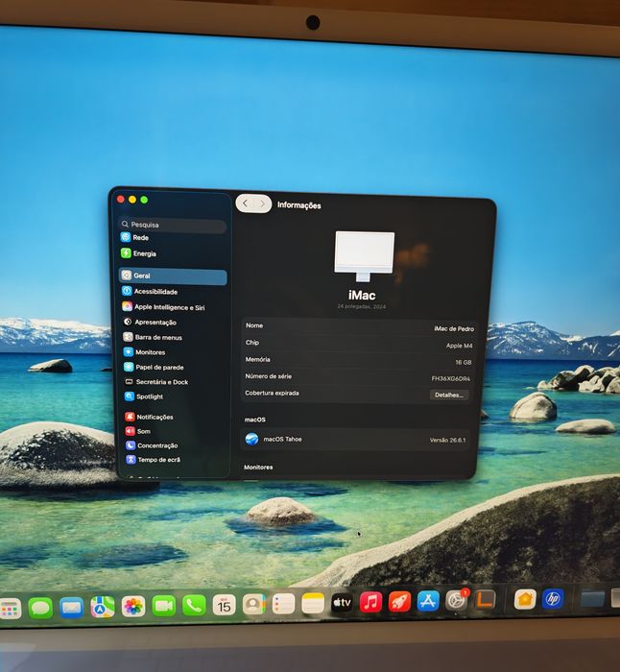This screenshot has width=620, height=672.
Task: Open the Phone app in the Dock
Action: click(194, 605)
